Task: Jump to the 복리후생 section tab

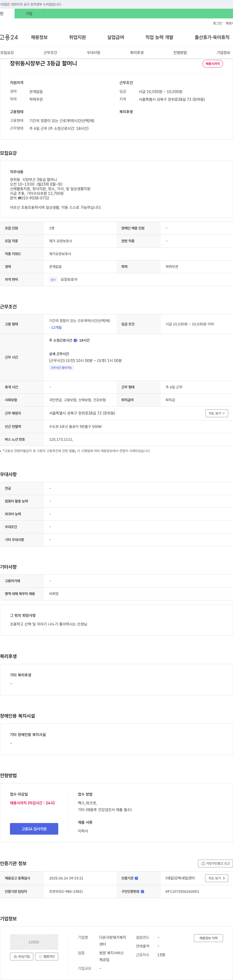Action: [x=137, y=53]
